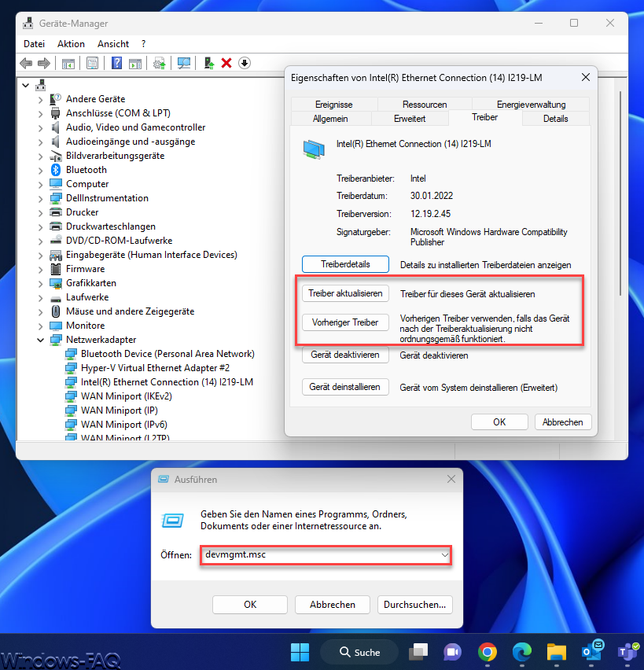The width and height of the screenshot is (644, 670).
Task: Click Abbrechen in the Ausführen dialog
Action: pos(333,605)
